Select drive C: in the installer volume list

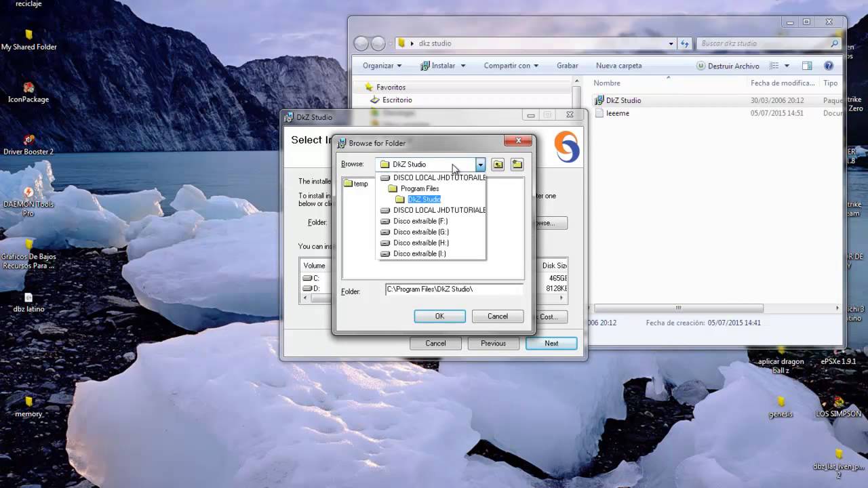tap(311, 278)
